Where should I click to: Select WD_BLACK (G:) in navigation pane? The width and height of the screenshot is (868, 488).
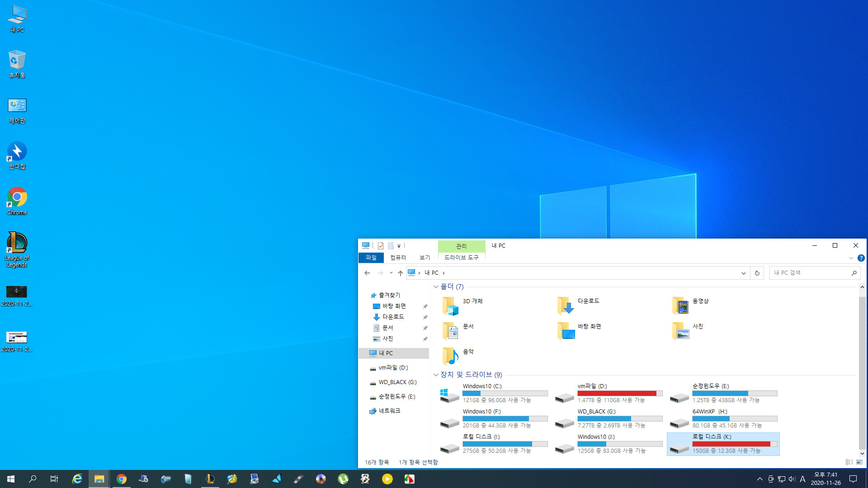pos(393,382)
